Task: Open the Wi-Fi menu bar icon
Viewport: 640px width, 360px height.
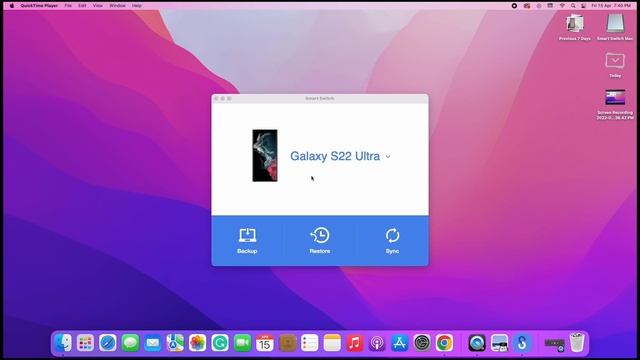Action: pos(562,6)
